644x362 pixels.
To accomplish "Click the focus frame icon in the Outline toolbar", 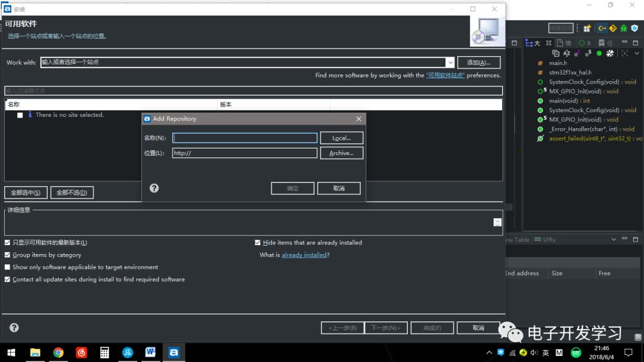I will (x=624, y=54).
